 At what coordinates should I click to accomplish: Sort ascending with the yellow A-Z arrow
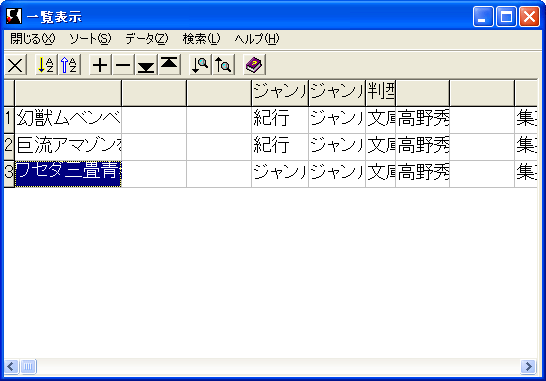(47, 65)
